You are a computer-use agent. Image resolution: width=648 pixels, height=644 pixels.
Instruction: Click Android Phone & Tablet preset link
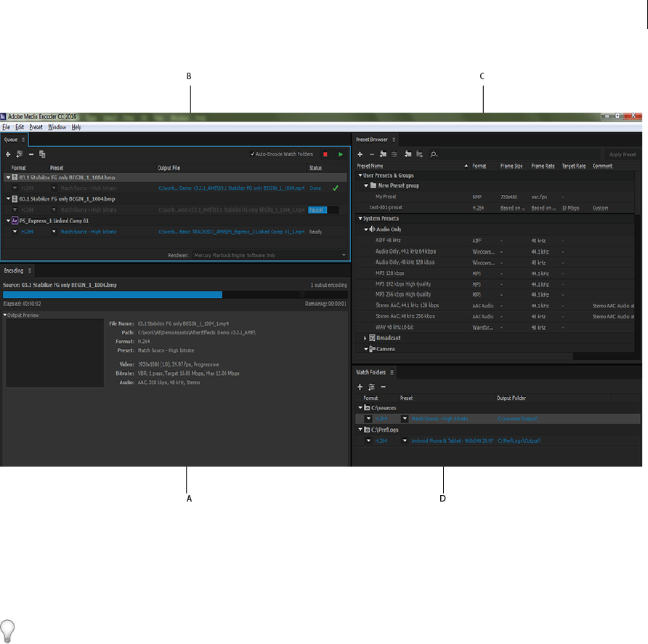[x=452, y=441]
